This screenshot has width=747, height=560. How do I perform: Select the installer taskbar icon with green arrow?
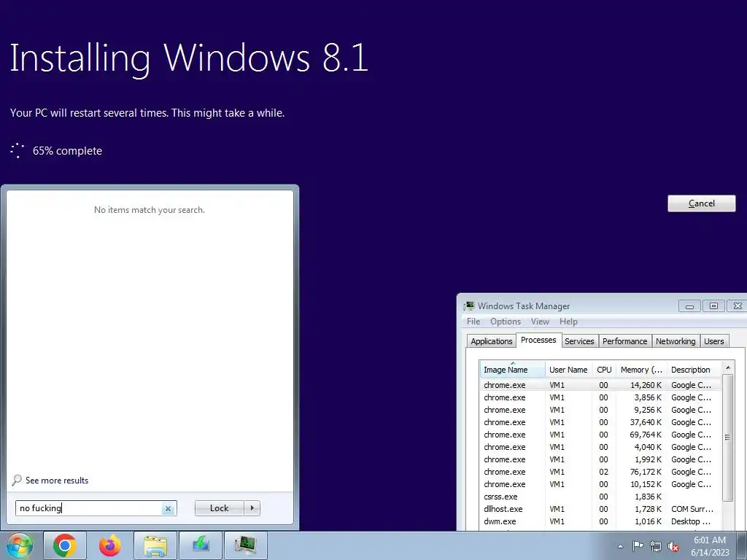[201, 545]
